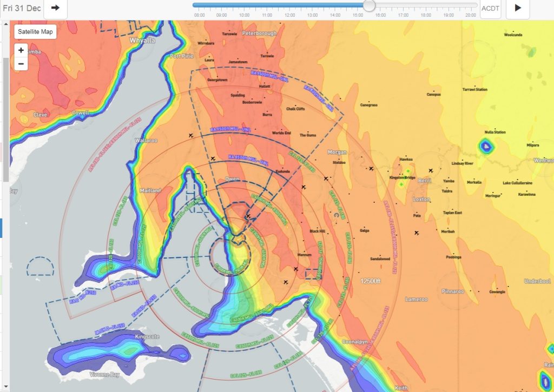Click the airfield marker nearest the Berri label
Screen dimensions: 554x392
tap(431, 170)
